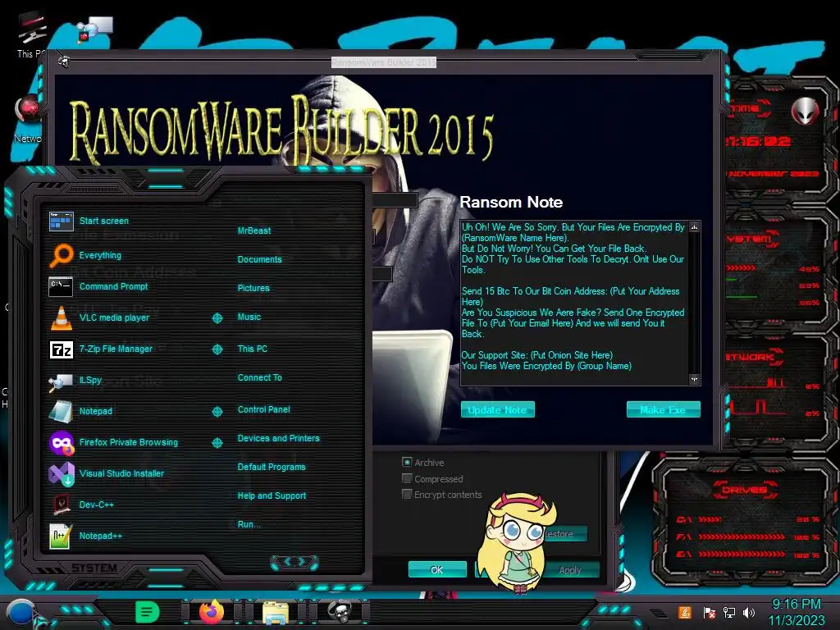Open the orange Java tray icon
This screenshot has height=630, width=840.
684,612
